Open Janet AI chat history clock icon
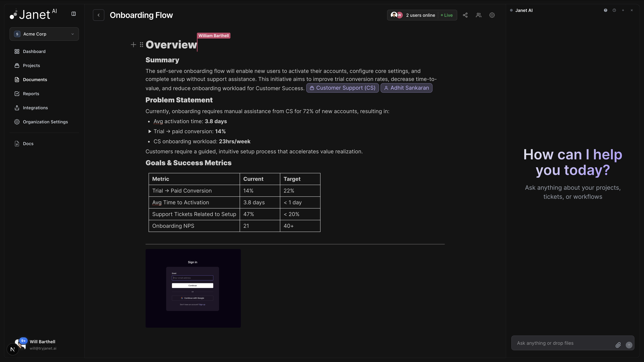Screen dimensions: 644x362 tap(614, 10)
